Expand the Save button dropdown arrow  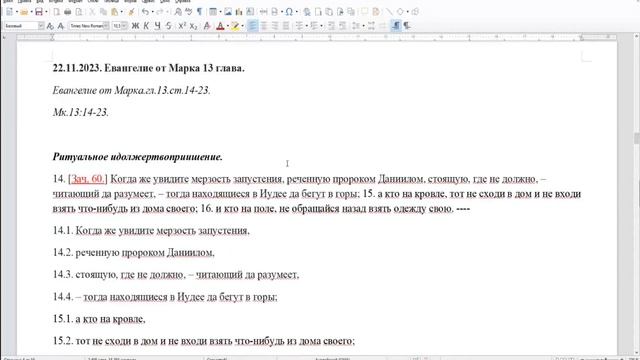coord(46,12)
